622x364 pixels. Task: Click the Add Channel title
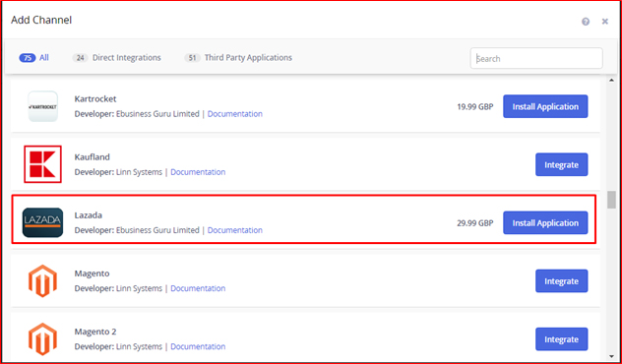(x=41, y=20)
